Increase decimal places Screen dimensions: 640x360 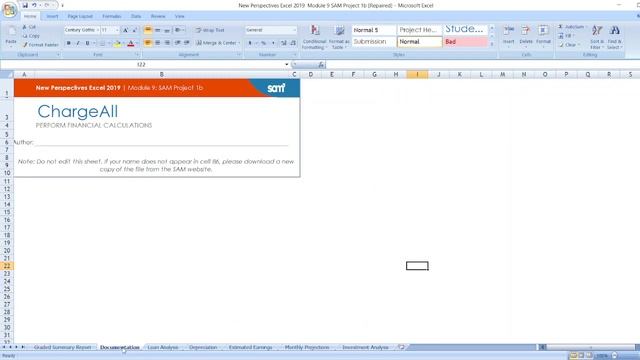[x=284, y=43]
